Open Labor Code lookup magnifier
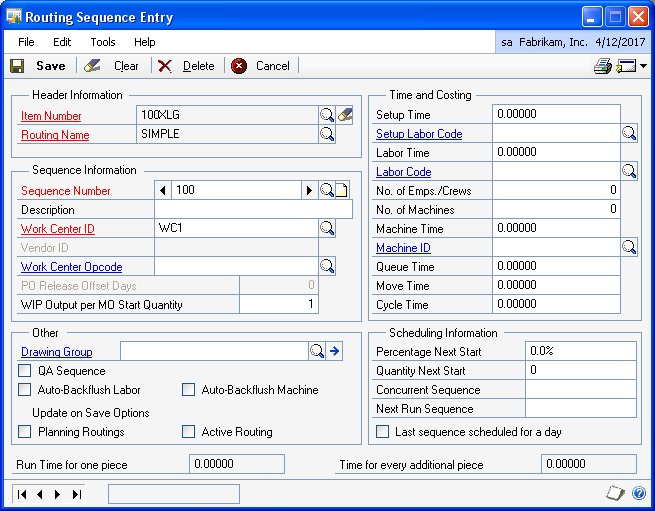655x511 pixels. [629, 171]
